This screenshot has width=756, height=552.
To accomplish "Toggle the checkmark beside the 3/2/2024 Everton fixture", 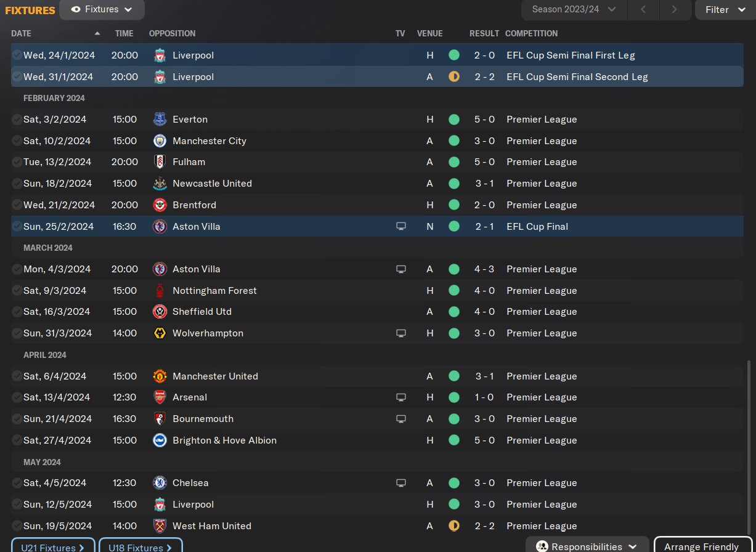I will tap(17, 120).
